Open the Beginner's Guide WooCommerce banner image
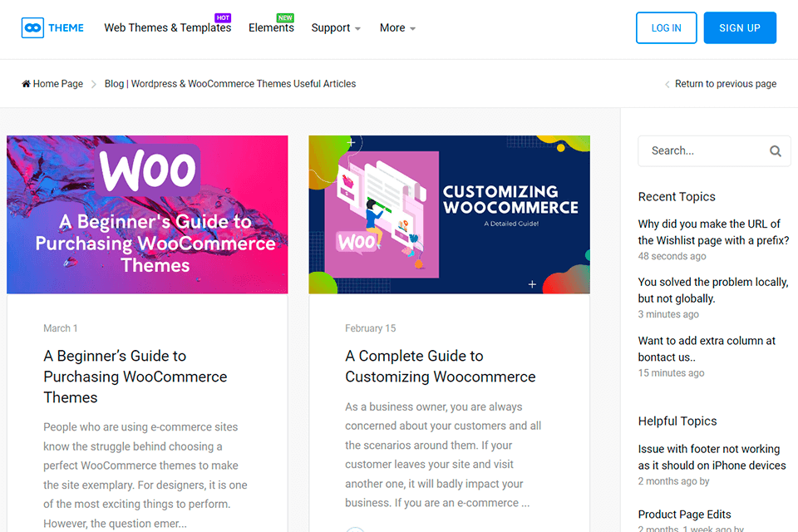The height and width of the screenshot is (532, 798). [x=147, y=214]
